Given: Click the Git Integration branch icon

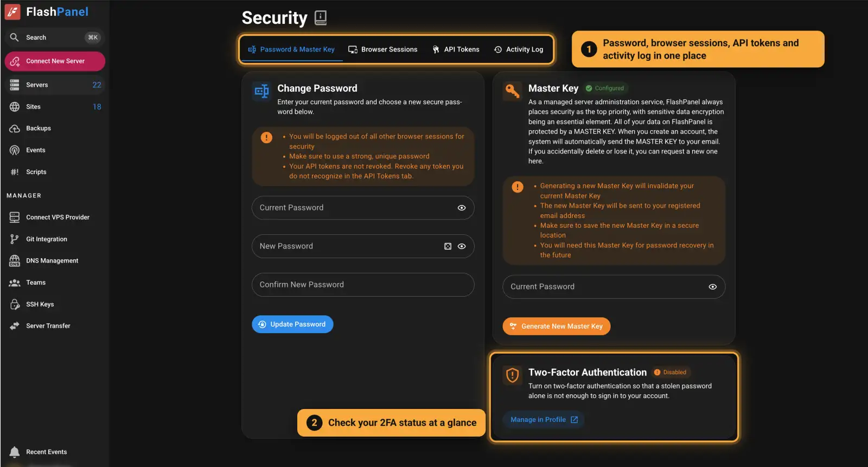Looking at the screenshot, I should coord(15,239).
